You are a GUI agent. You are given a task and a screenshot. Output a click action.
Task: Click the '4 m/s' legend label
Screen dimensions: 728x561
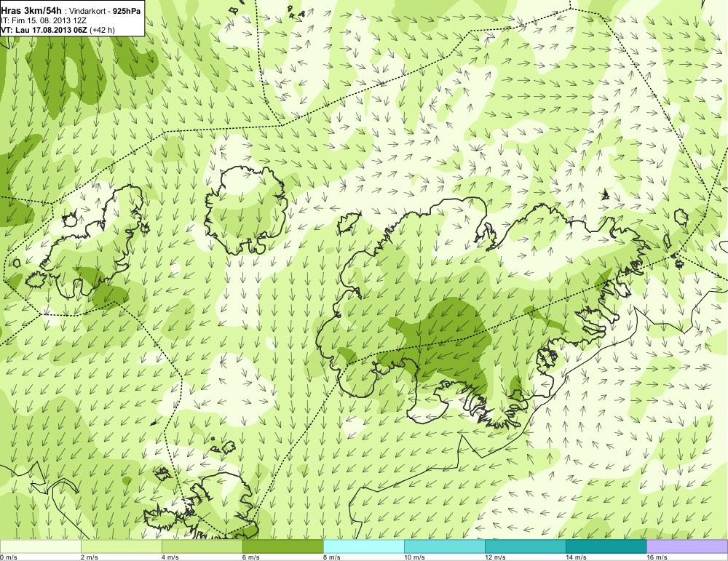(x=170, y=557)
